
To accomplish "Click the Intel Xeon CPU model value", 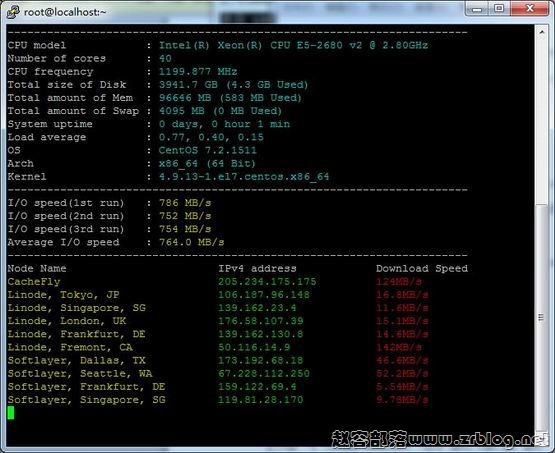I will (x=293, y=45).
